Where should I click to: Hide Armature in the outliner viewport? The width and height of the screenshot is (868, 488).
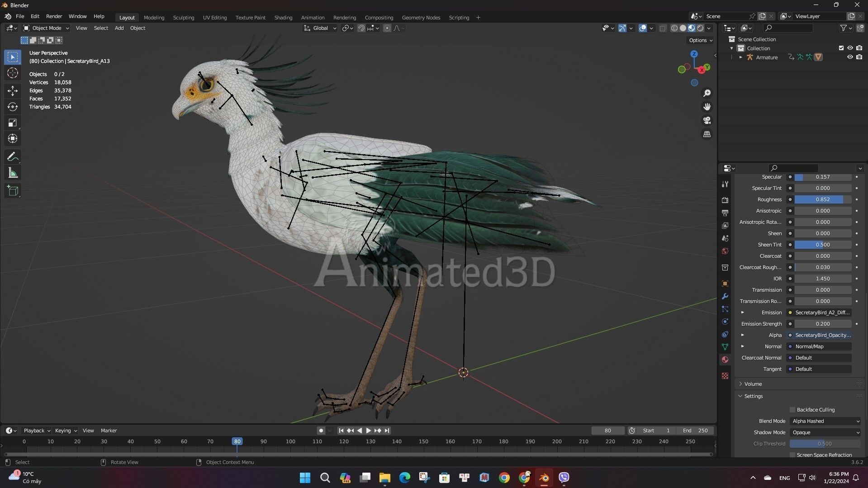[x=850, y=57]
